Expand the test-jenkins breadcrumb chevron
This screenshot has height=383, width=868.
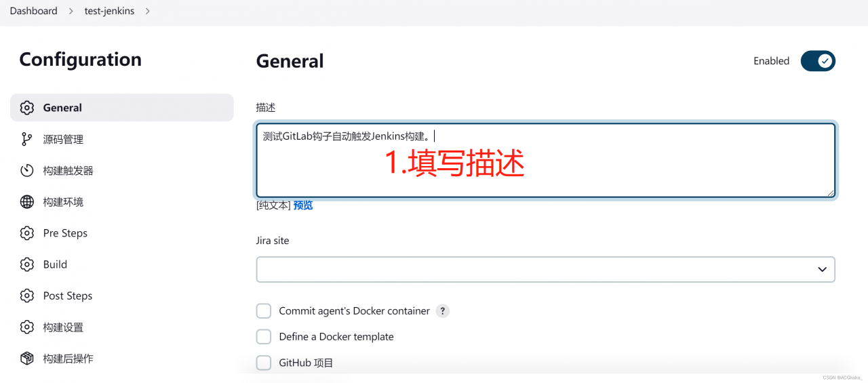pyautogui.click(x=148, y=11)
